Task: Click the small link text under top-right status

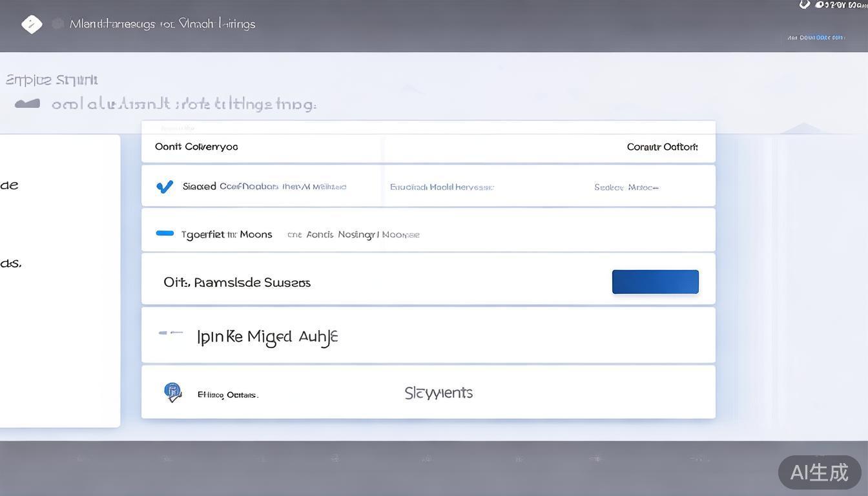Action: 816,37
